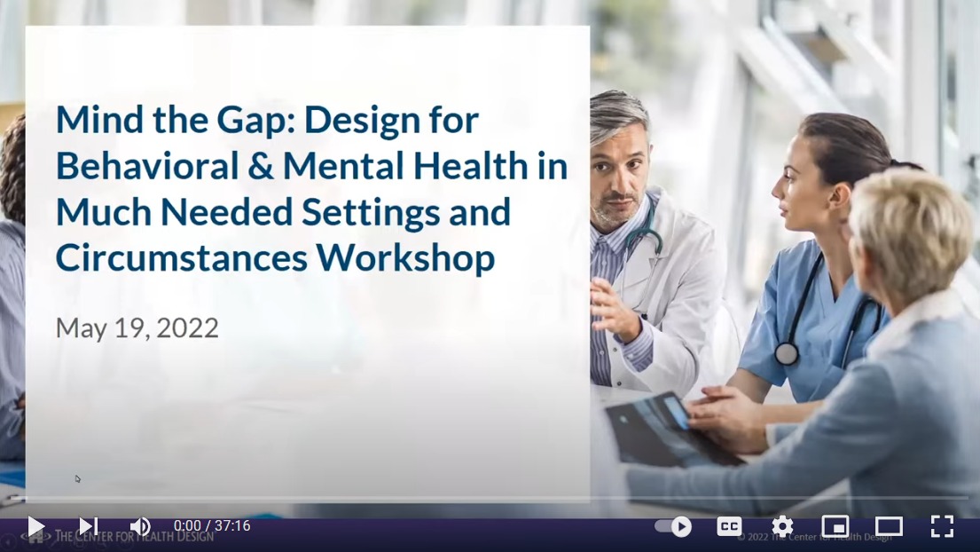Enter fullscreen mode
This screenshot has width=980, height=552.
click(942, 526)
